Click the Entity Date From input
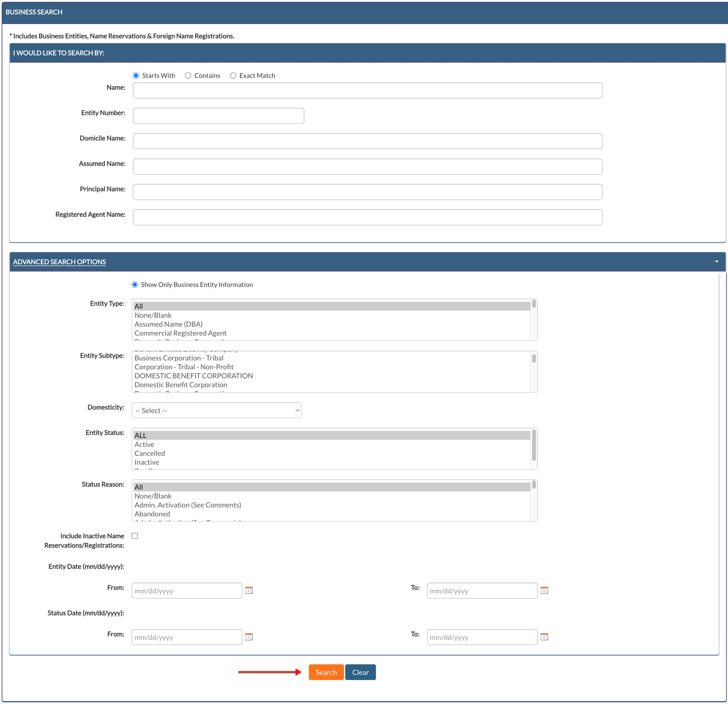Screen dimensions: 728x704 pos(187,590)
